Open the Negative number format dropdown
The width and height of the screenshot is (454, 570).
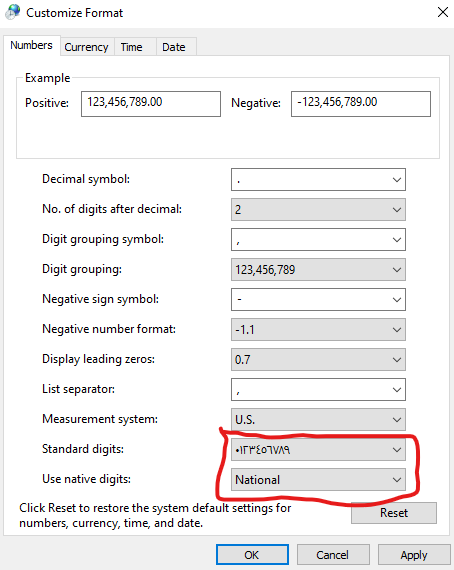(318, 329)
